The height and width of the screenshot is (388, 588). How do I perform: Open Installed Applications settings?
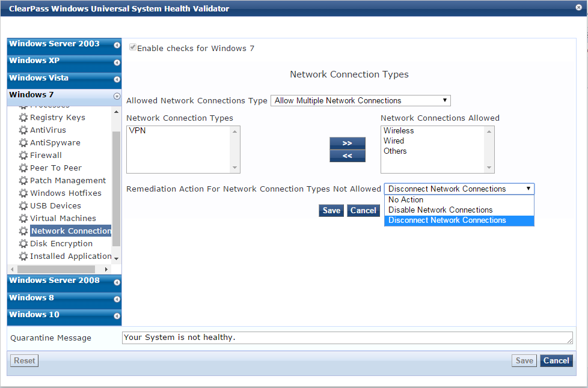pyautogui.click(x=70, y=256)
